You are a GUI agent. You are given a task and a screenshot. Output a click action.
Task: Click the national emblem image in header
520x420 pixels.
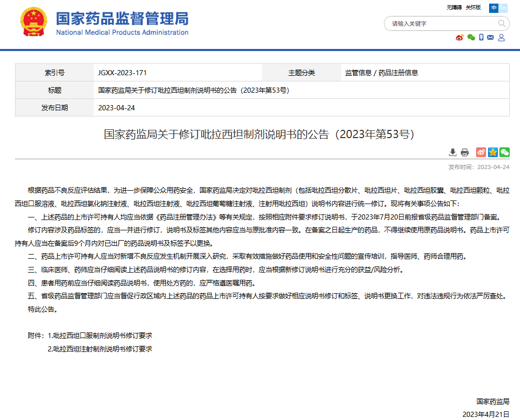33,22
